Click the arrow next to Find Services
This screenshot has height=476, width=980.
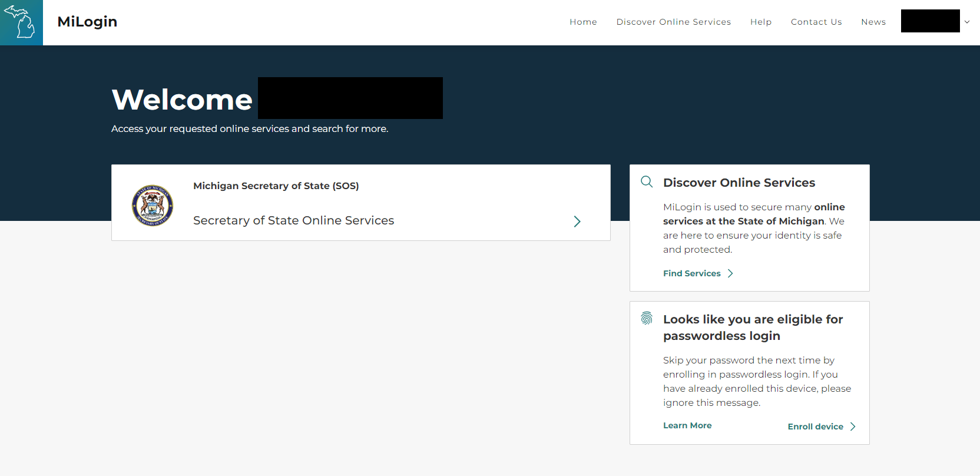click(x=730, y=273)
